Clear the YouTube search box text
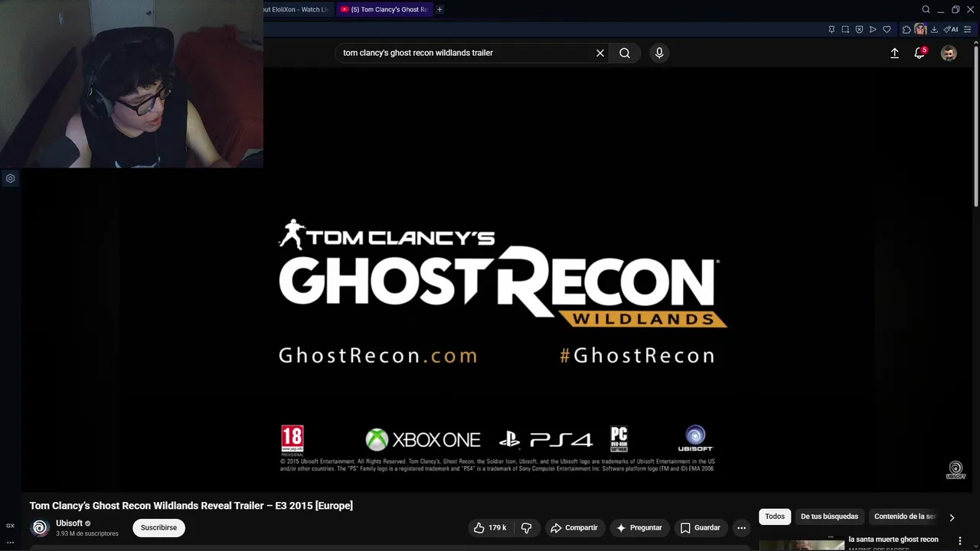The height and width of the screenshot is (551, 980). (600, 53)
